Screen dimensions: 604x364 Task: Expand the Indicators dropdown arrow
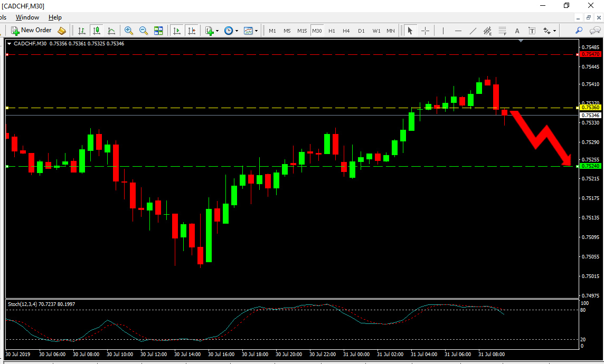point(217,31)
